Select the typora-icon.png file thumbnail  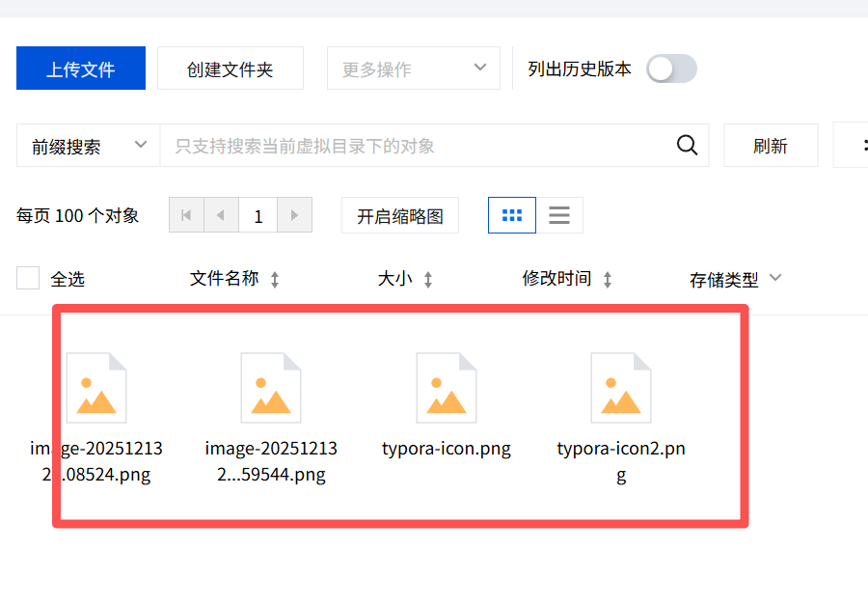pyautogui.click(x=447, y=388)
